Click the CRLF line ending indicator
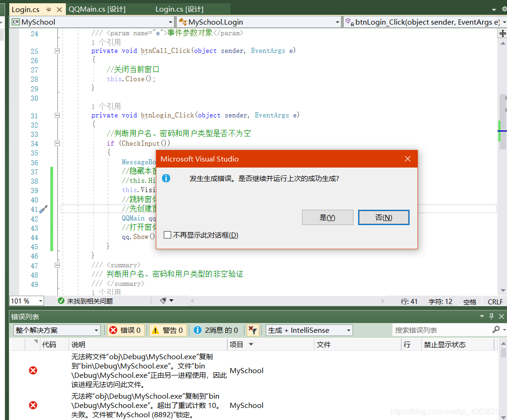Image resolution: width=507 pixels, height=420 pixels. click(x=495, y=302)
